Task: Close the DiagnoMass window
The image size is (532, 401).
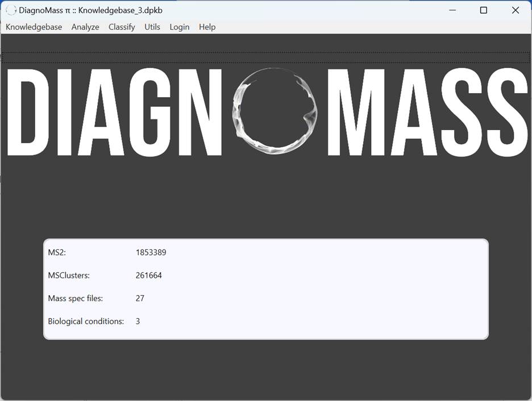Action: point(516,10)
